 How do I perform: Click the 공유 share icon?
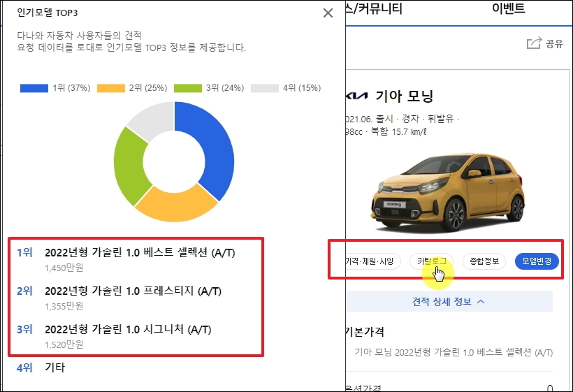[x=534, y=43]
